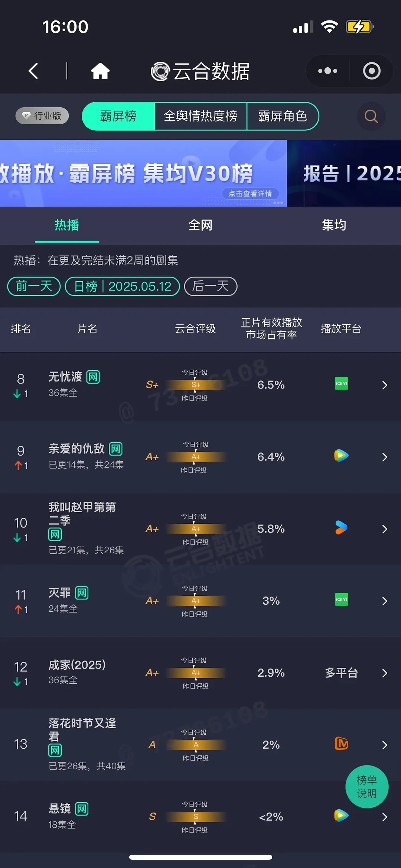Tap Youku platform icon for 我叫赵甲第第二季
Image resolution: width=401 pixels, height=868 pixels.
pyautogui.click(x=341, y=528)
